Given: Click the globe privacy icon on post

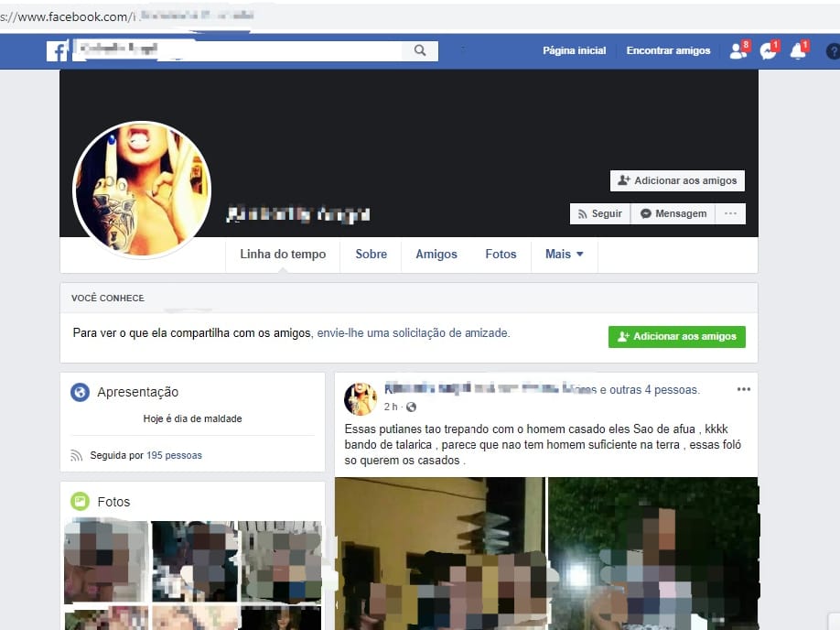Looking at the screenshot, I should pos(412,407).
